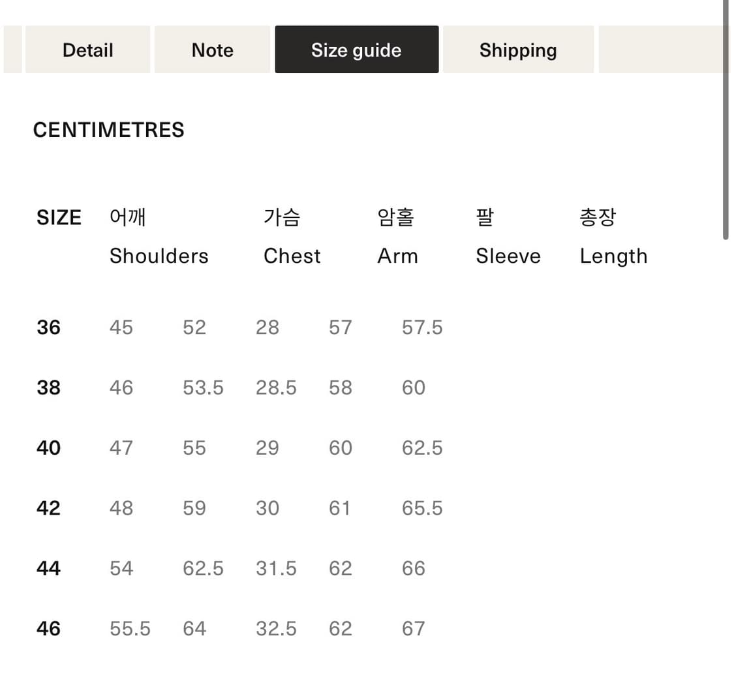Open the Detail tab
734x700 pixels.
(x=87, y=50)
